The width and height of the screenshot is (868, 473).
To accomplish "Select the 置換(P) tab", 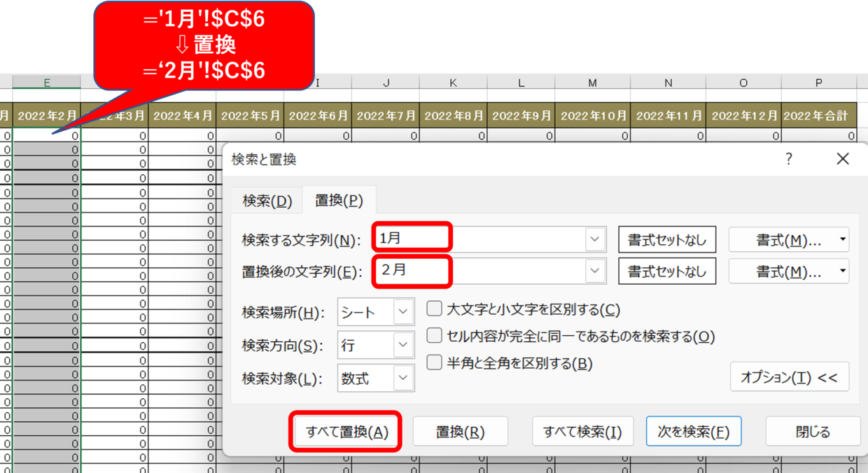I will tap(339, 201).
